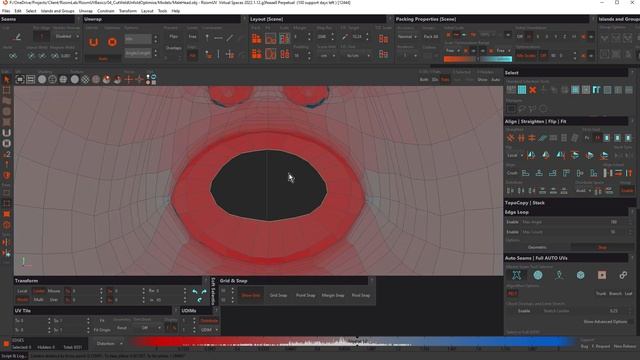This screenshot has width=640, height=360.
Task: Click the top TD Scale icon
Action: click(383, 39)
